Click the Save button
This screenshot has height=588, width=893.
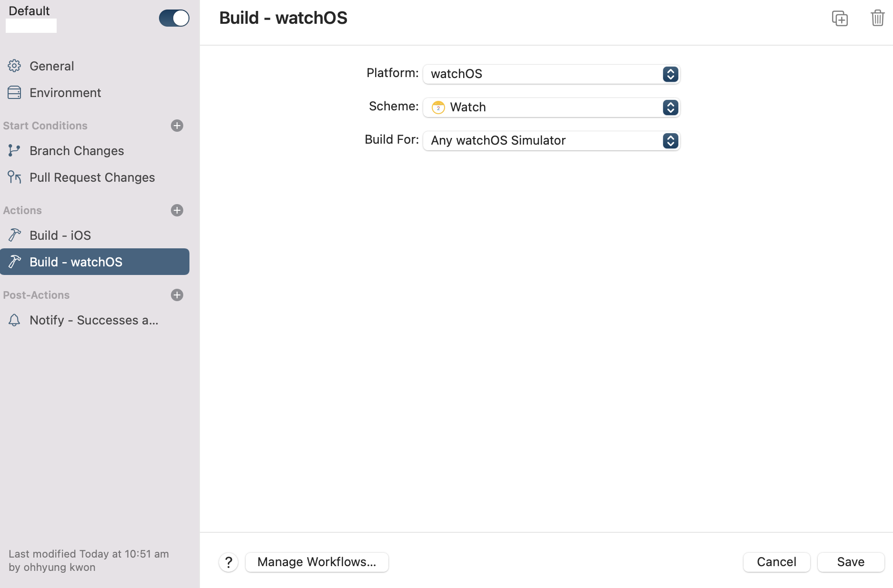(851, 562)
